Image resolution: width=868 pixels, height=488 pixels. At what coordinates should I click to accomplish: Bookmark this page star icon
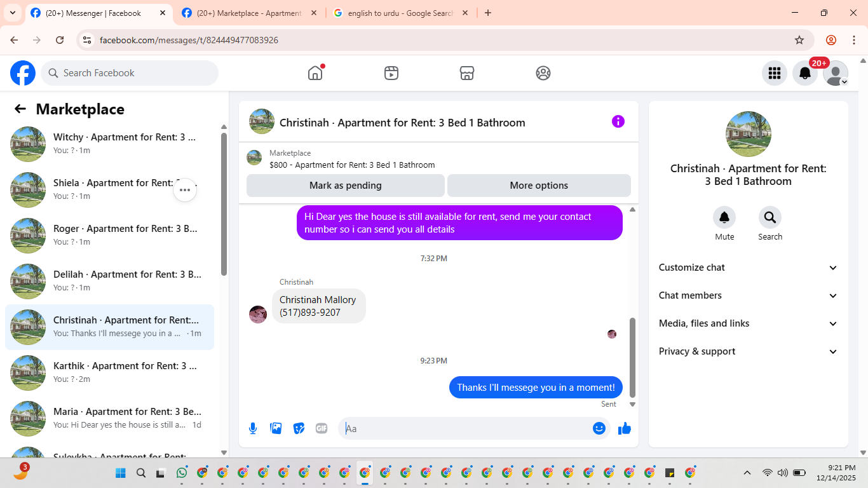click(x=799, y=40)
